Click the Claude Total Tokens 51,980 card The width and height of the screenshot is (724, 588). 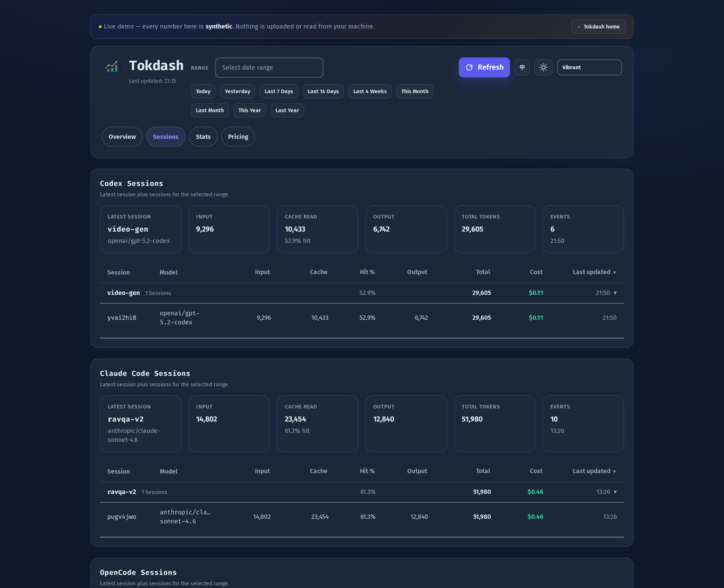click(495, 424)
